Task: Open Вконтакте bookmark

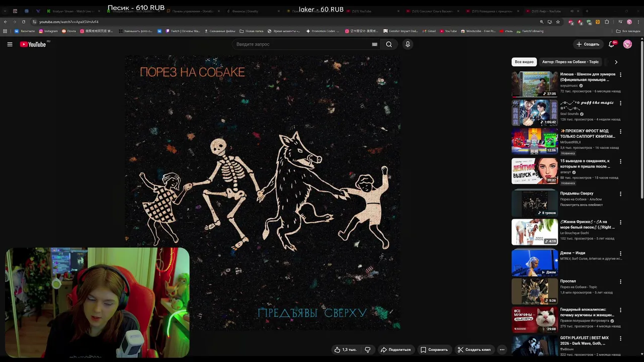Action: pos(25,31)
